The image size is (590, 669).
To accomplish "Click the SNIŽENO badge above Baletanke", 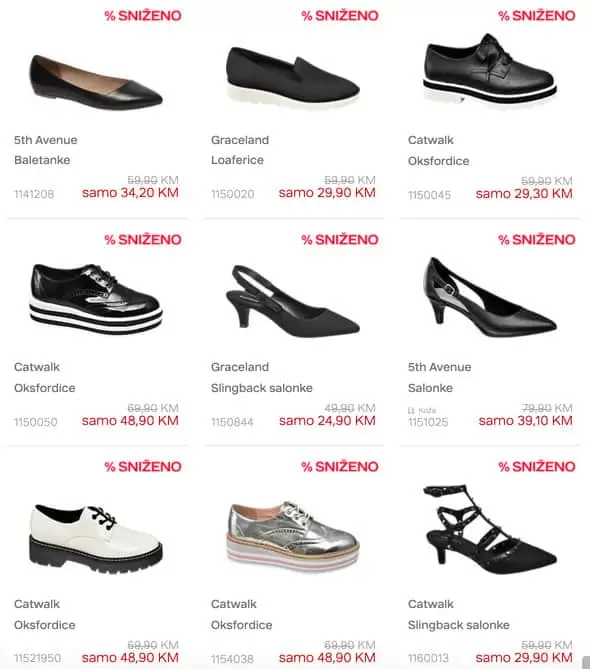I will point(143,16).
